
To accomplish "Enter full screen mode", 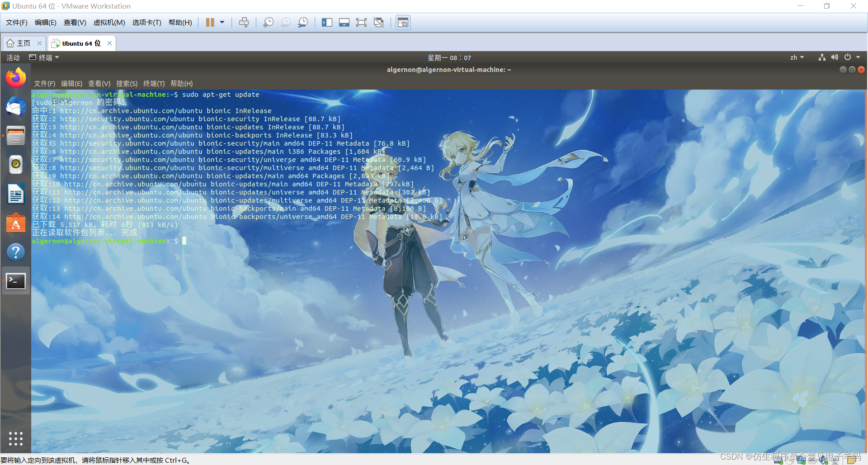I will (361, 23).
